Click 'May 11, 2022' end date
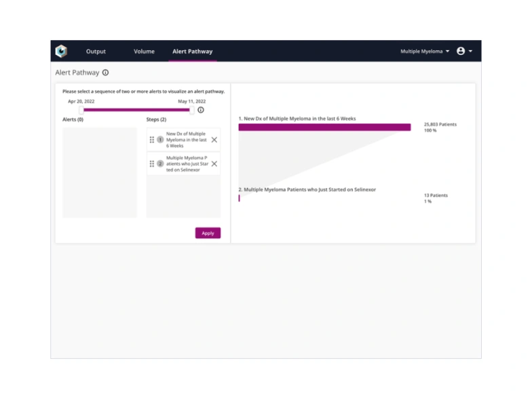Viewport: 532px width, 399px height. (191, 102)
